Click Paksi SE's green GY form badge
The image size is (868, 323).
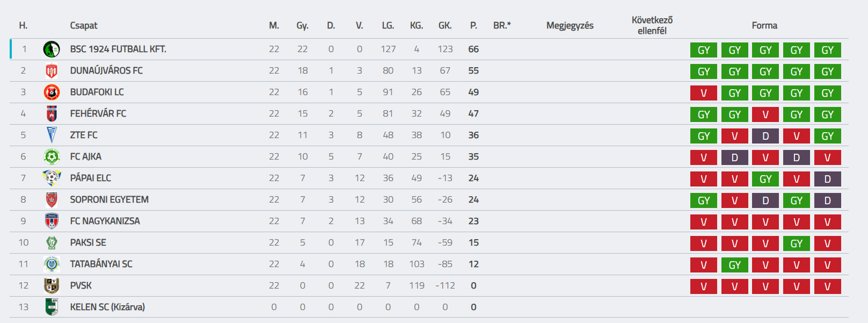pos(796,243)
